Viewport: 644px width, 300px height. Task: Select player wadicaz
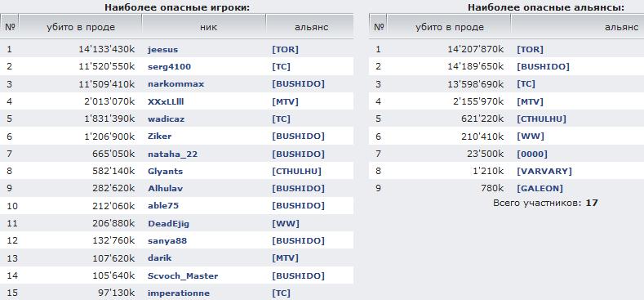(166, 119)
